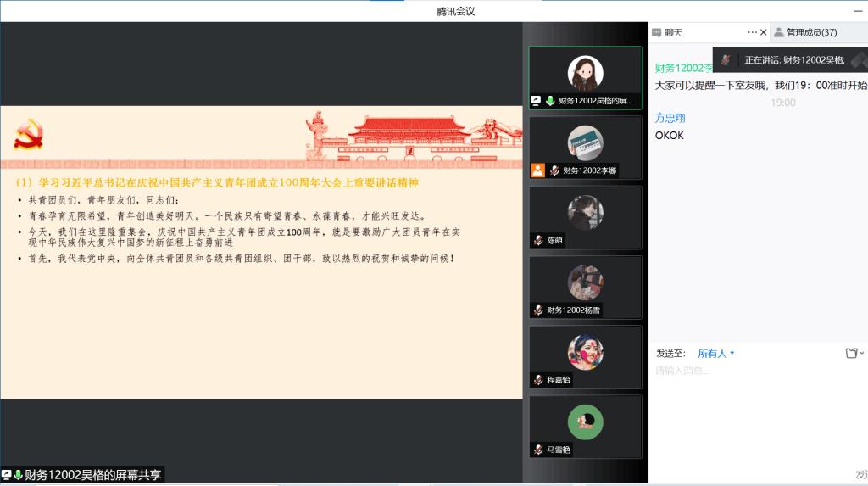The height and width of the screenshot is (486, 868).
Task: Click the mic icon in the bottom-left sharing label
Action: point(18,475)
